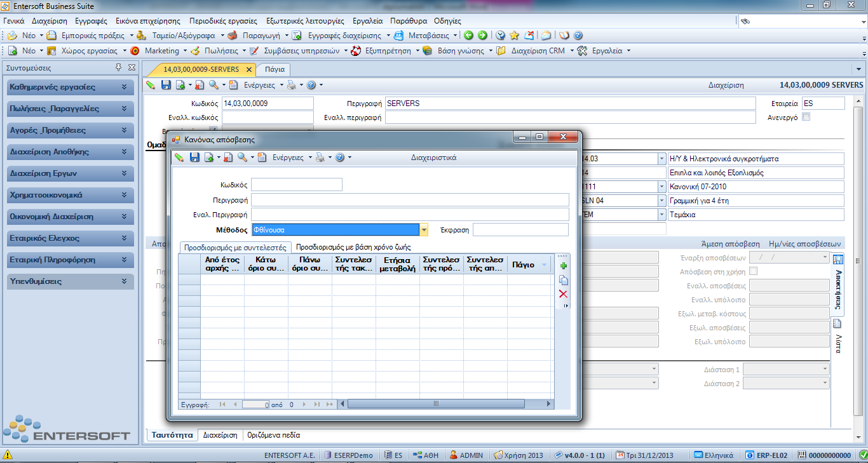868x463 pixels.
Task: Click Χρήση 2013 in status bar
Action: (519, 455)
